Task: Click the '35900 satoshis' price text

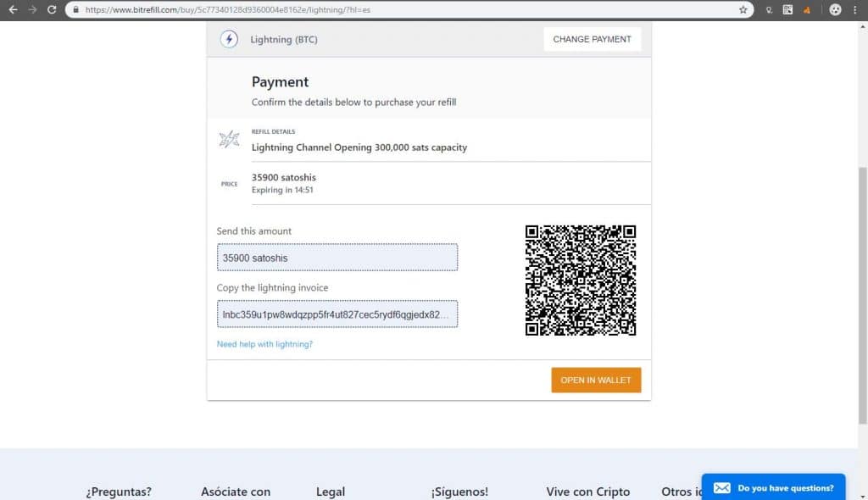Action: click(x=283, y=177)
